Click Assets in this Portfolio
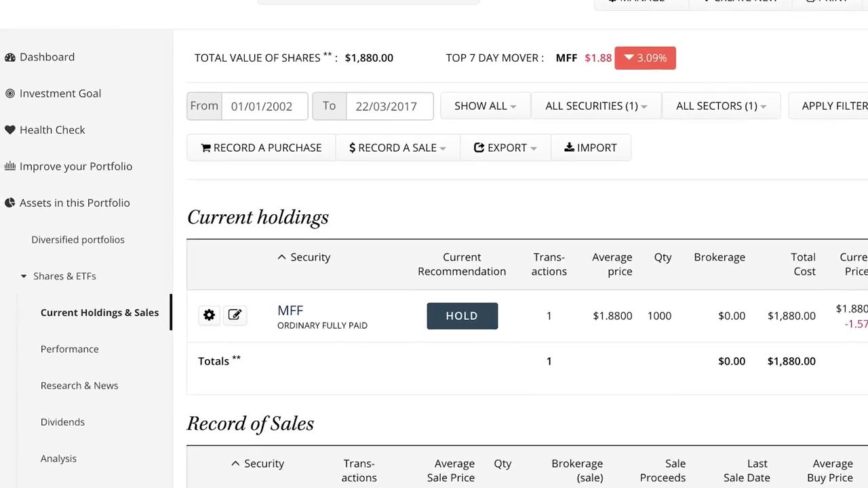The width and height of the screenshot is (868, 488). coord(74,203)
